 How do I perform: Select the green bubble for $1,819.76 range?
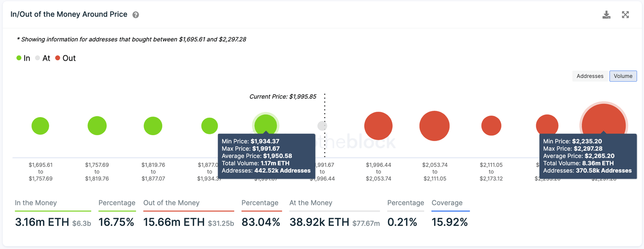pos(153,125)
